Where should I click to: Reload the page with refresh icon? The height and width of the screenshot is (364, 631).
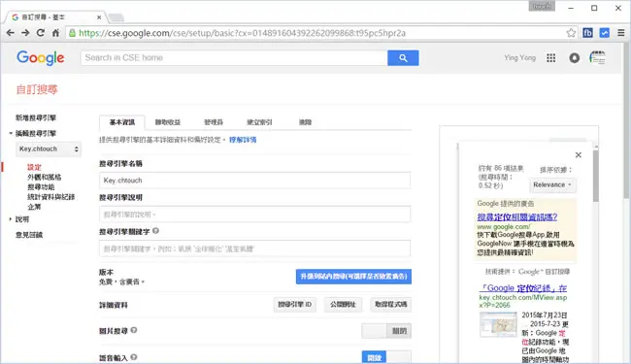40,33
